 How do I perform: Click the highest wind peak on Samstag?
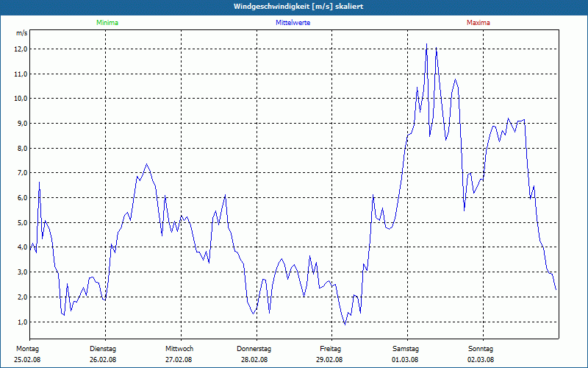[427, 44]
